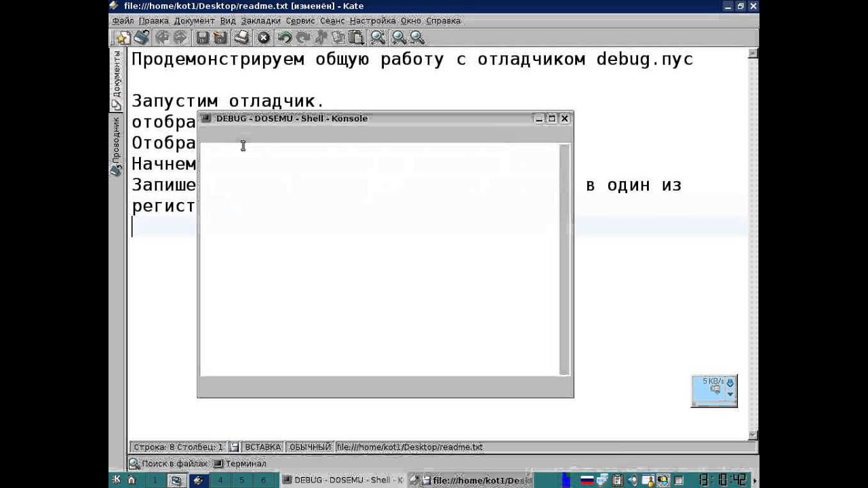Click the Save As floppy icon
868x488 pixels.
(x=220, y=38)
